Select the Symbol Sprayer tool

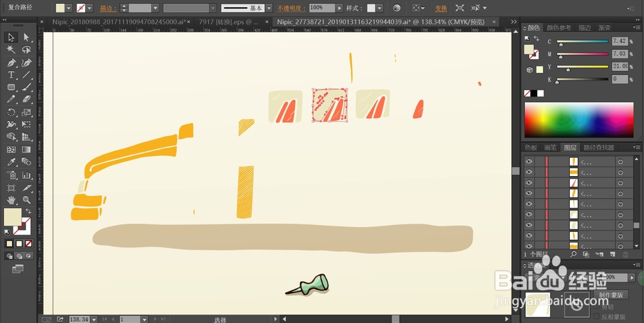(11, 175)
